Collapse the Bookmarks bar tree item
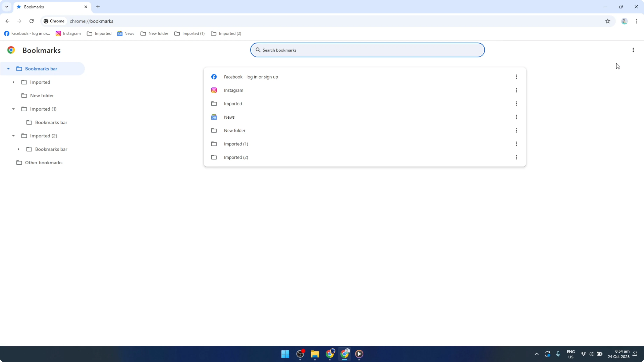This screenshot has width=644, height=362. click(x=8, y=69)
